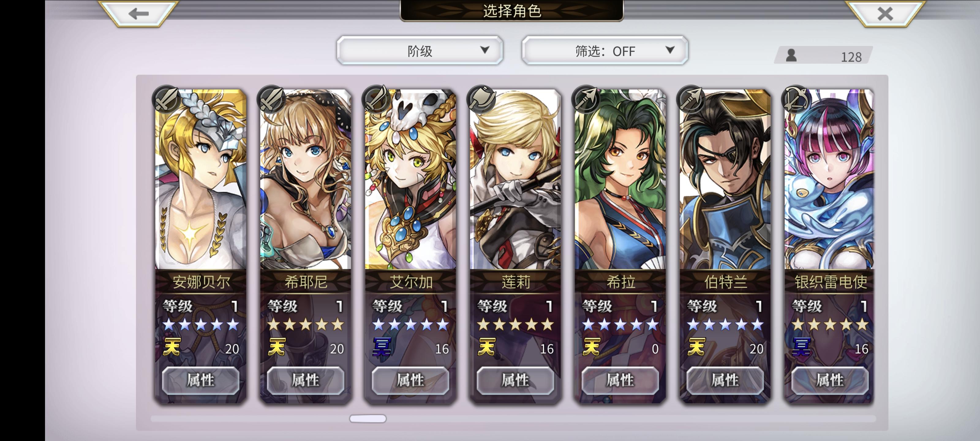Open 属性 for 艾尔加
980x441 pixels.
pyautogui.click(x=410, y=380)
